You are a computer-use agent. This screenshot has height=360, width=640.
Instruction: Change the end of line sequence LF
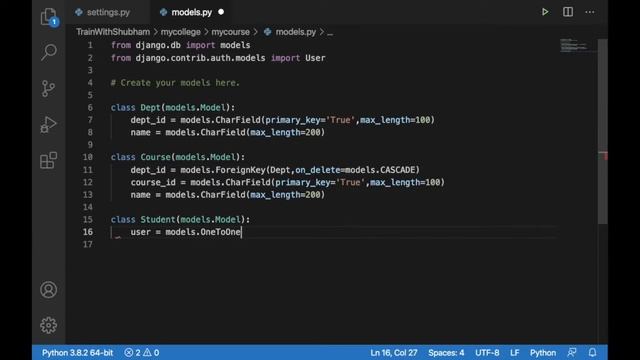(x=515, y=353)
